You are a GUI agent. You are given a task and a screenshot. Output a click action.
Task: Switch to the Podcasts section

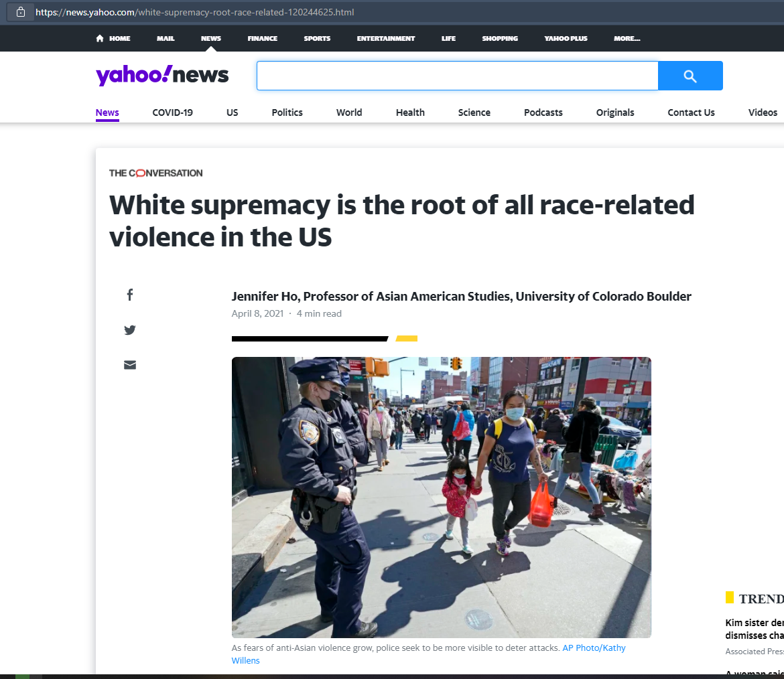click(x=543, y=112)
